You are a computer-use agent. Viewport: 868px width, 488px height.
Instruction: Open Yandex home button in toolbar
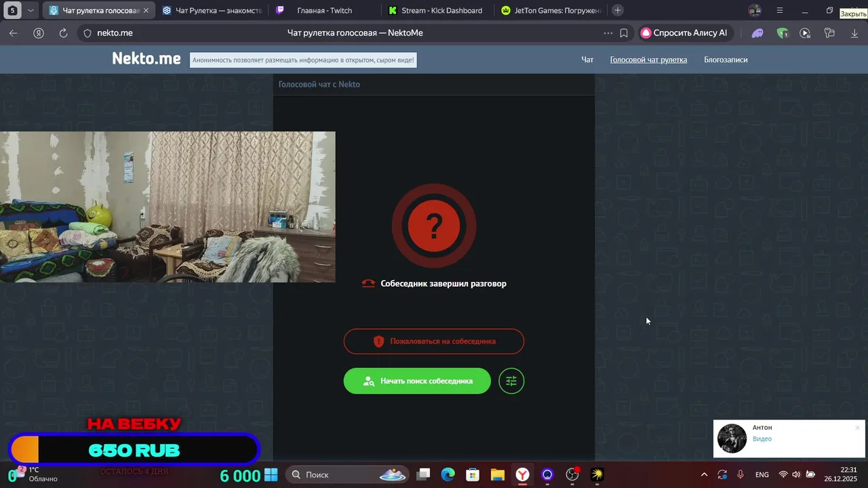click(x=39, y=33)
